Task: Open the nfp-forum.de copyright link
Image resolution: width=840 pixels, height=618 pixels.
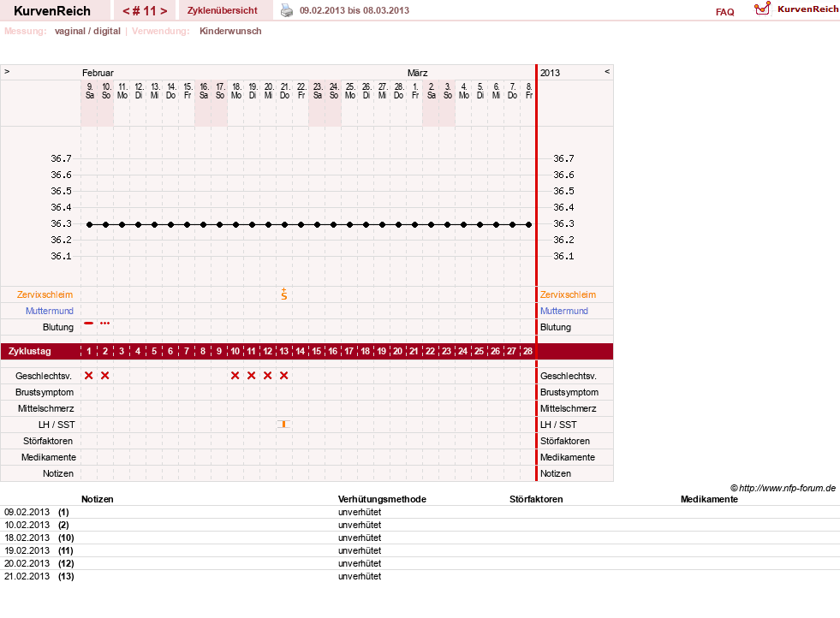Action: [783, 488]
